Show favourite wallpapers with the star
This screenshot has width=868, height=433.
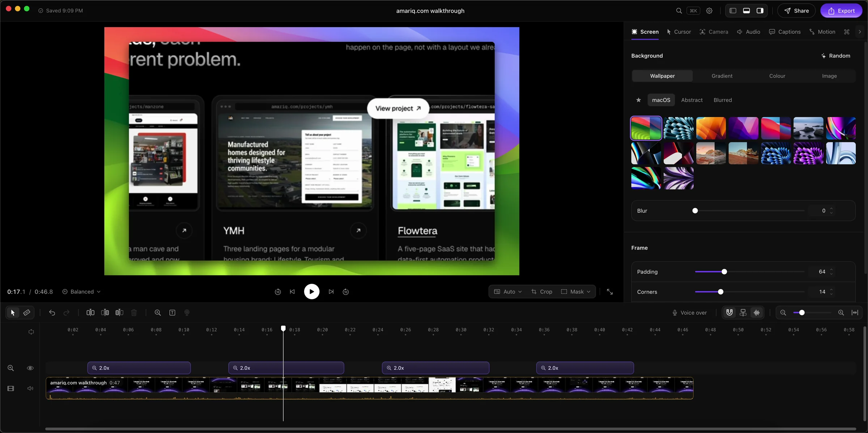coord(639,100)
